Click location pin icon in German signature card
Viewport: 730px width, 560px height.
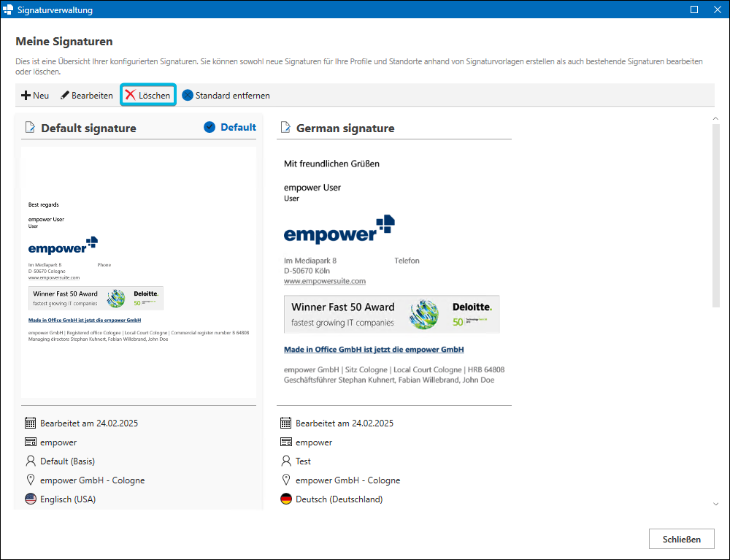[286, 480]
